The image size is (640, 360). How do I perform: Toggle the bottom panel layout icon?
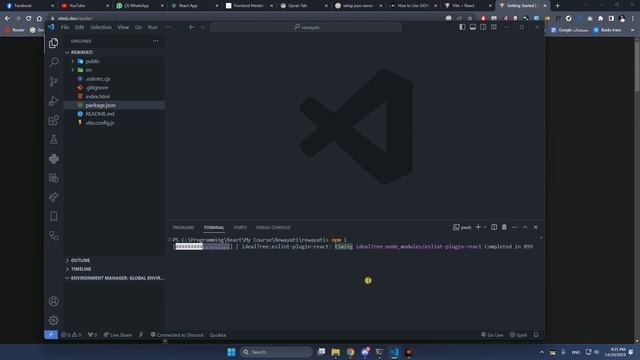(473, 27)
